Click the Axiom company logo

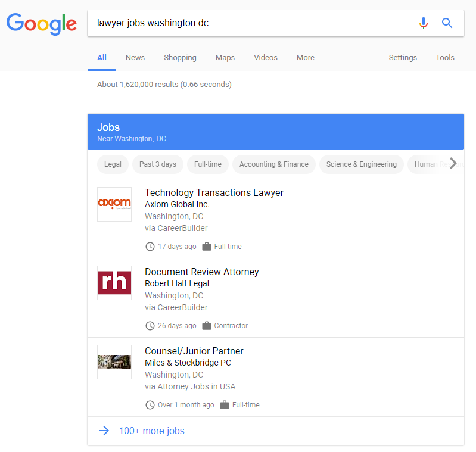point(114,204)
